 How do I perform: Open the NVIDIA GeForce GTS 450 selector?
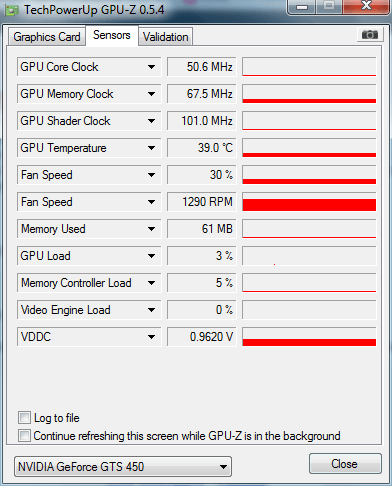coord(123,467)
